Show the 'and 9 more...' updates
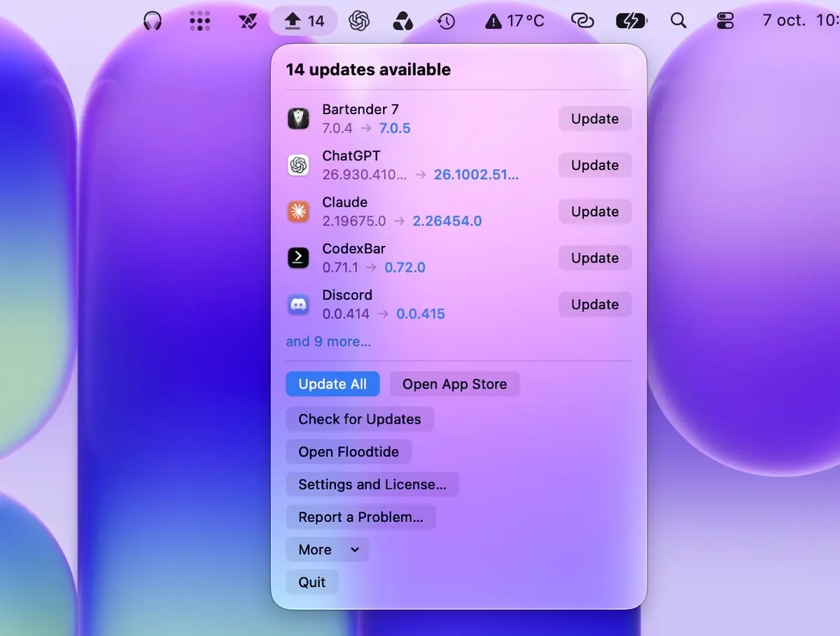This screenshot has height=636, width=840. pos(328,342)
